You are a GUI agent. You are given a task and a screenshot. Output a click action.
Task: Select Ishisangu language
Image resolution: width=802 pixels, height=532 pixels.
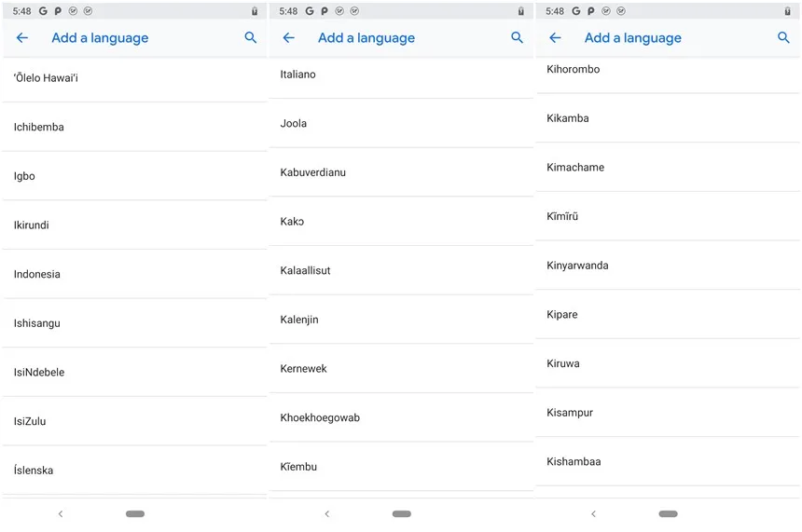pyautogui.click(x=135, y=323)
